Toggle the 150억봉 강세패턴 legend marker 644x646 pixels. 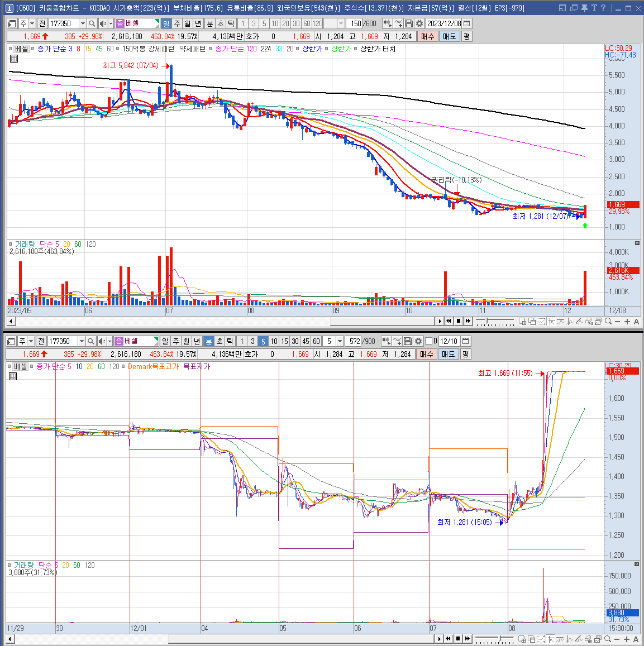click(117, 49)
